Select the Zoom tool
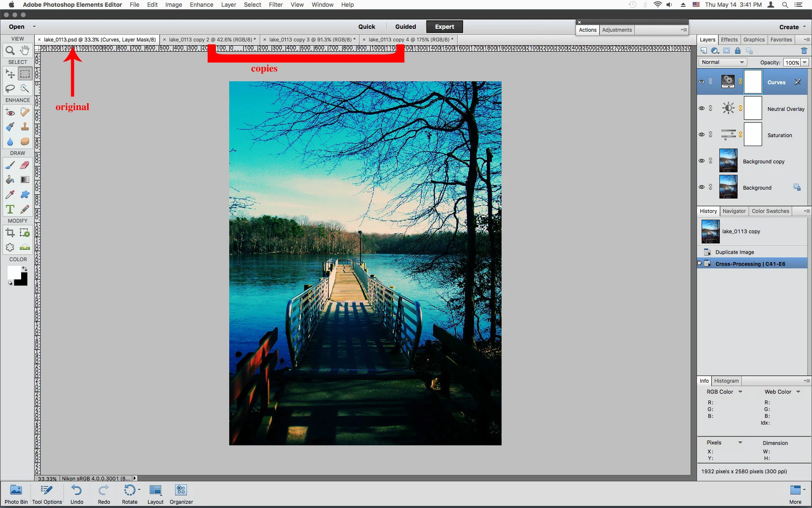 [x=10, y=51]
